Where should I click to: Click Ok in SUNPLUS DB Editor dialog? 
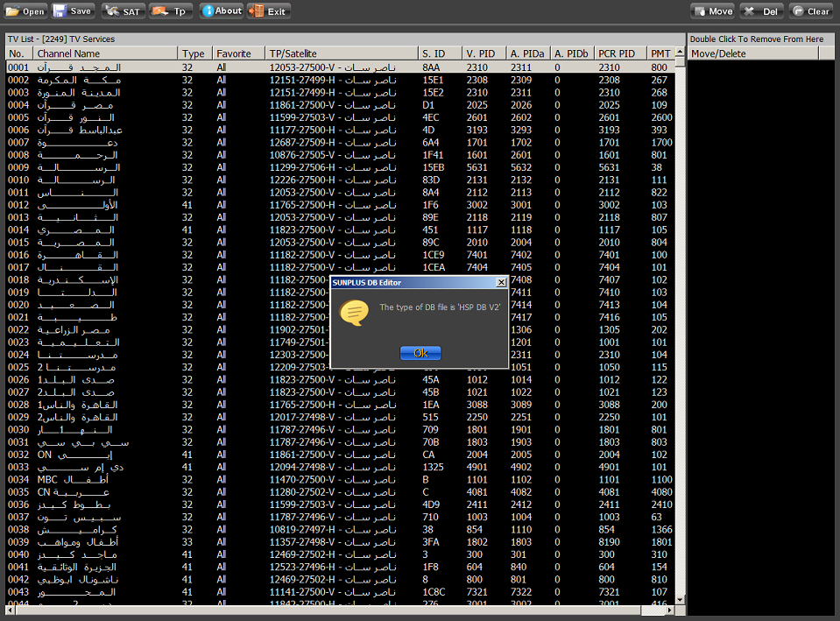pyautogui.click(x=420, y=353)
